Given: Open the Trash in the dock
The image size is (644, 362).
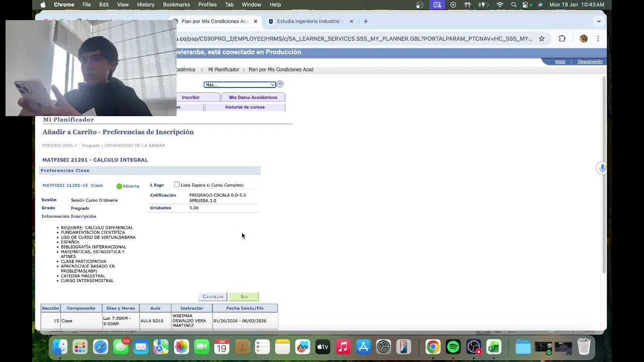Looking at the screenshot, I should pos(584,347).
